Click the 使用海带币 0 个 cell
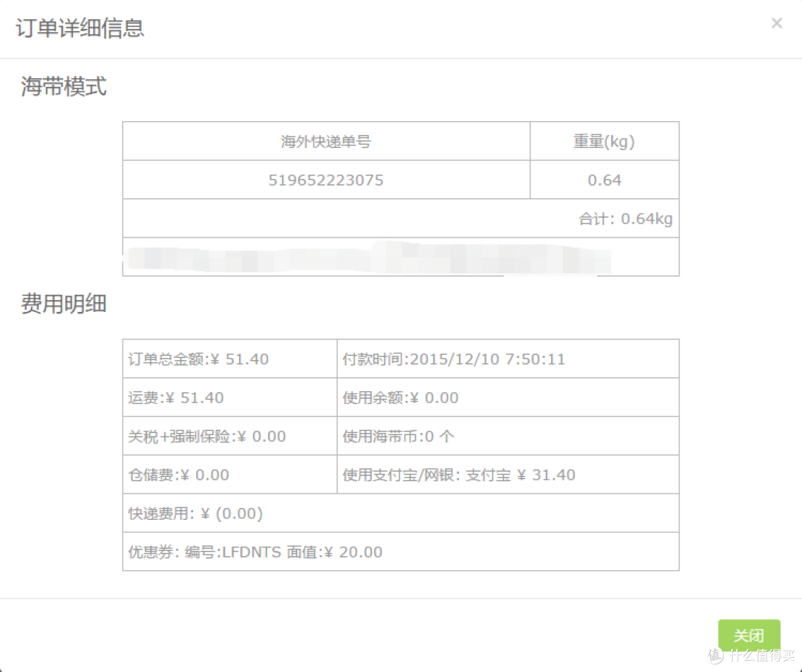This screenshot has width=802, height=672. tap(508, 436)
